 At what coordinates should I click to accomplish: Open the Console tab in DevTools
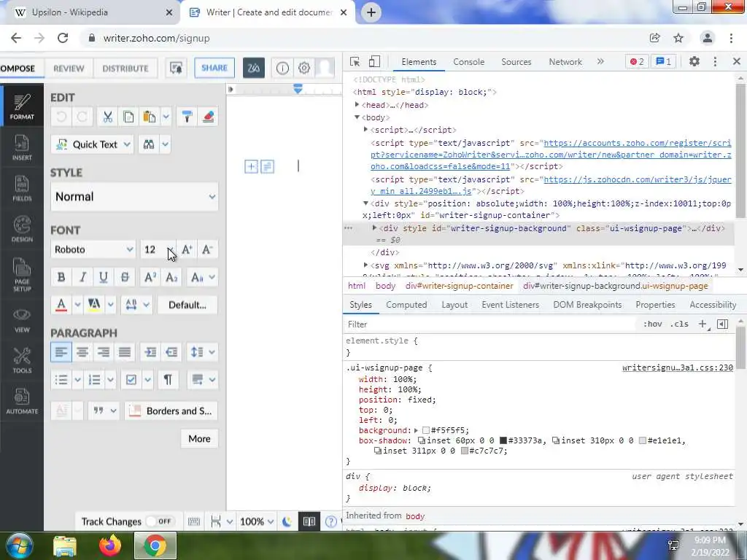[469, 61]
